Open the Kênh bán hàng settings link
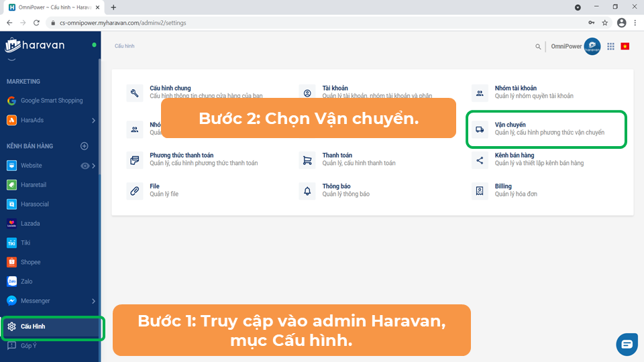The height and width of the screenshot is (362, 644). [x=515, y=155]
